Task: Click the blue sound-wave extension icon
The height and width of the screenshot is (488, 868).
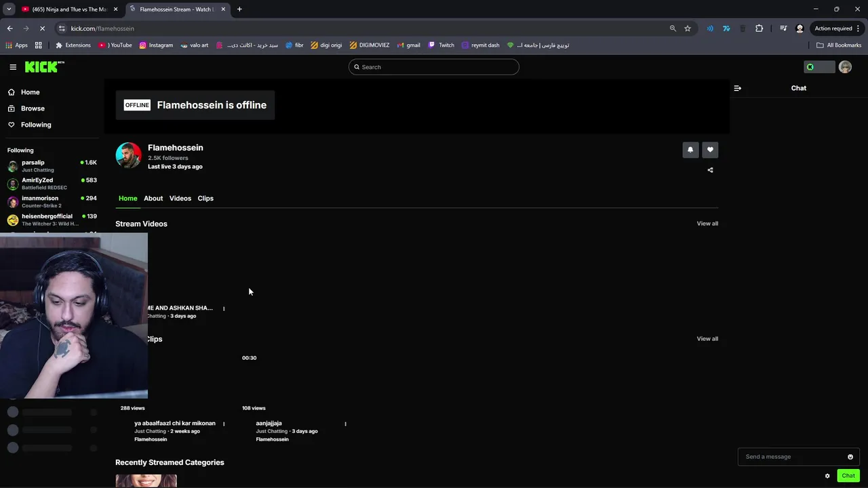Action: click(x=710, y=28)
